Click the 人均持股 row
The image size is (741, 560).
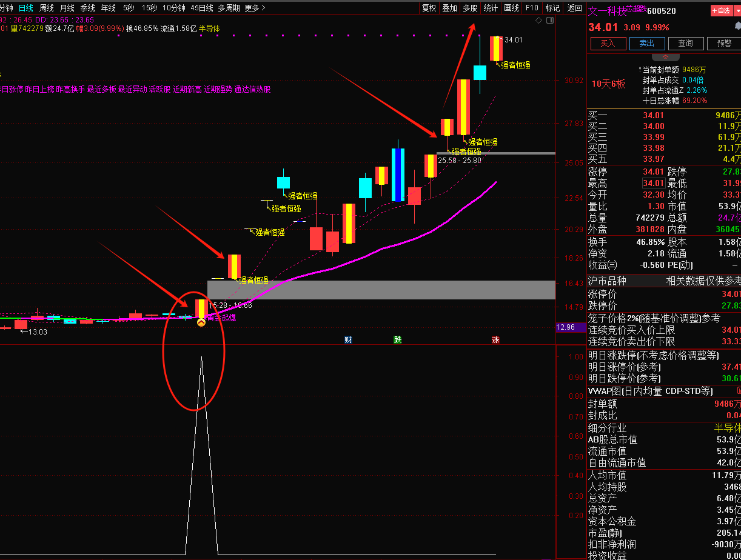pyautogui.click(x=664, y=487)
